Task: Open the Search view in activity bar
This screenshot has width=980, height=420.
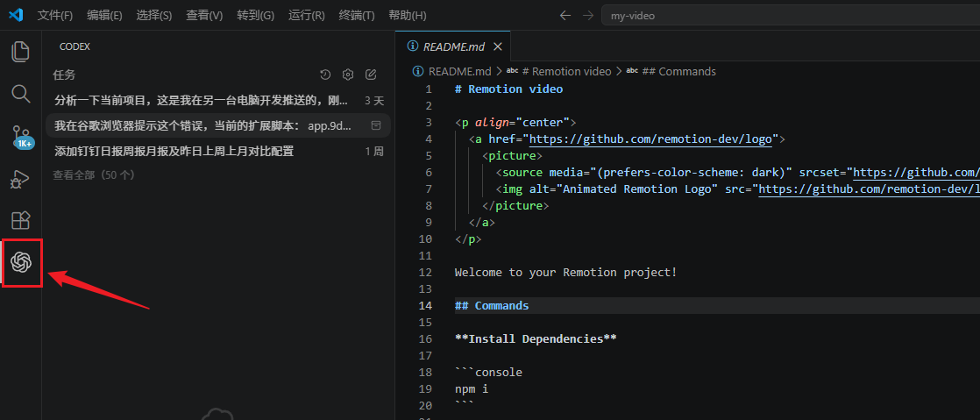Action: point(20,93)
